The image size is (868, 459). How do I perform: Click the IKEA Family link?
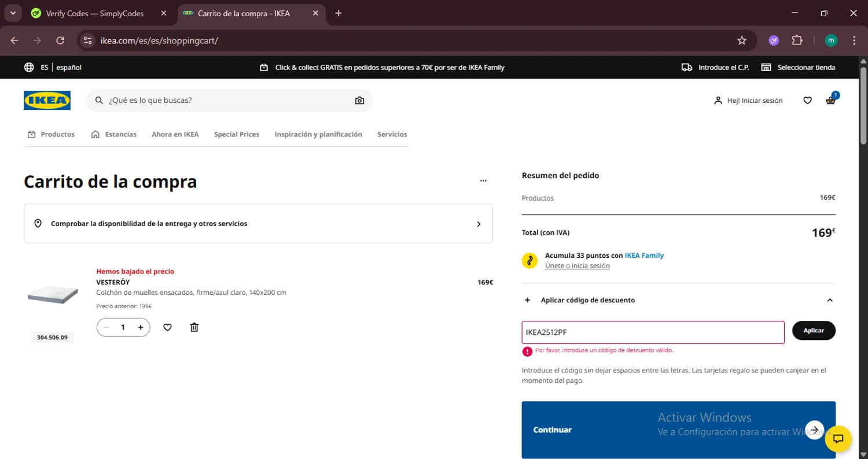coord(644,256)
